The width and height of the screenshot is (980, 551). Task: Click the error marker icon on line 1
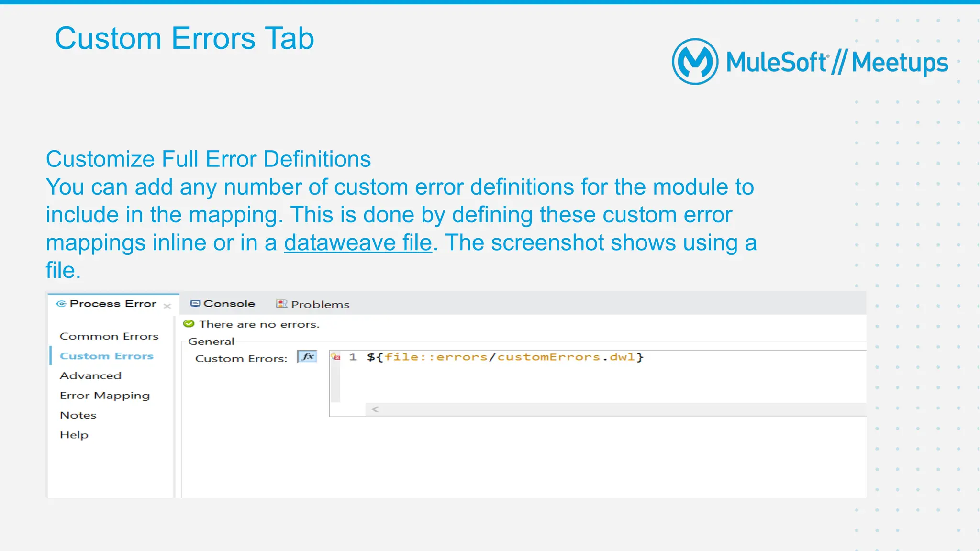click(x=336, y=357)
